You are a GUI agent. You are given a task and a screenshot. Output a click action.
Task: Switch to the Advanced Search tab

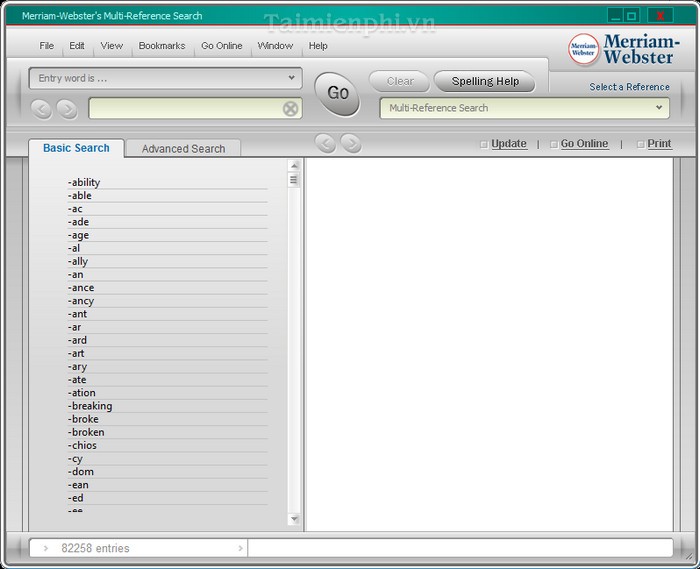(183, 149)
